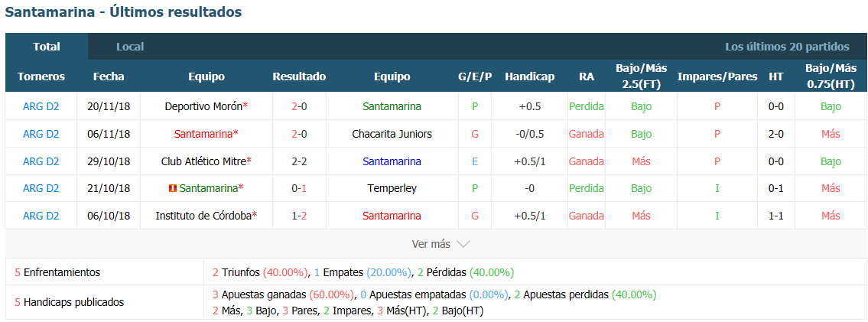
Task: Click the Handicap column header
Action: coord(529,77)
